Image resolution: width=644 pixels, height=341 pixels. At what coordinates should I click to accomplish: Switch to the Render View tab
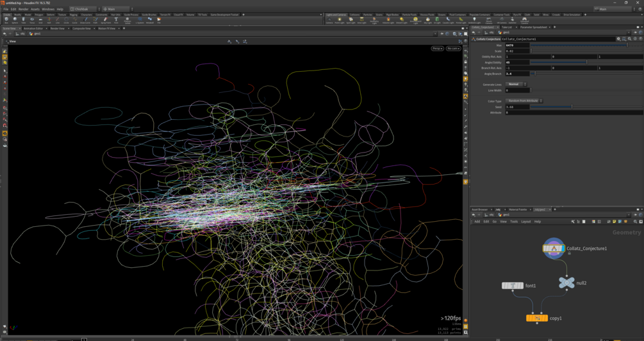coord(58,28)
